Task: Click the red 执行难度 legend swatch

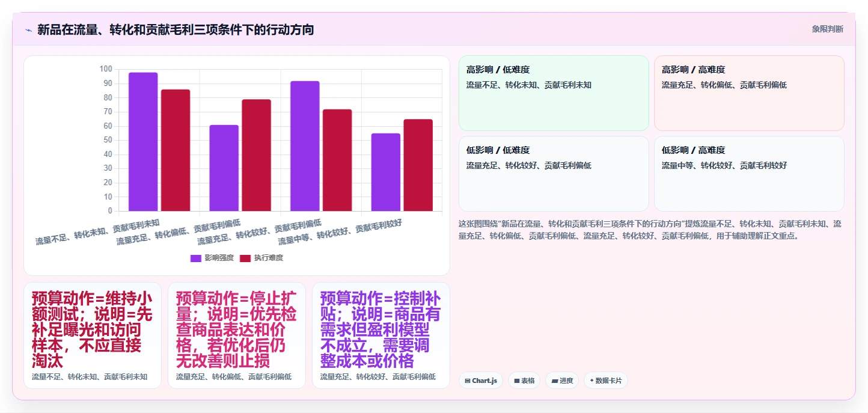Action: (245, 258)
